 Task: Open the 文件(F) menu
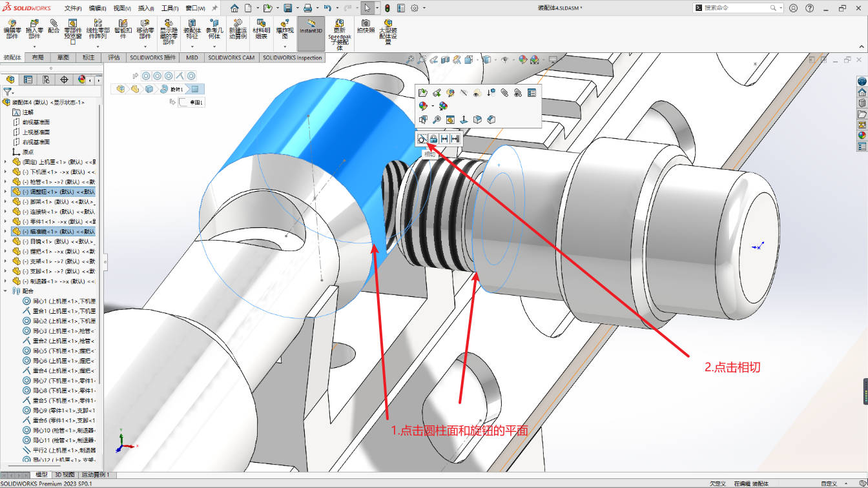pos(73,8)
